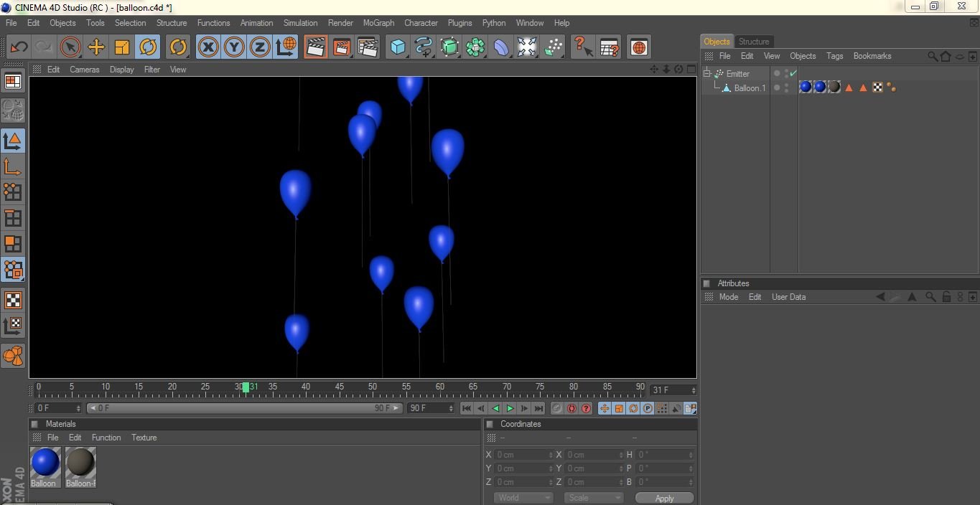Image resolution: width=980 pixels, height=505 pixels.
Task: Select the Points mode icon in the left sidebar
Action: 12,192
